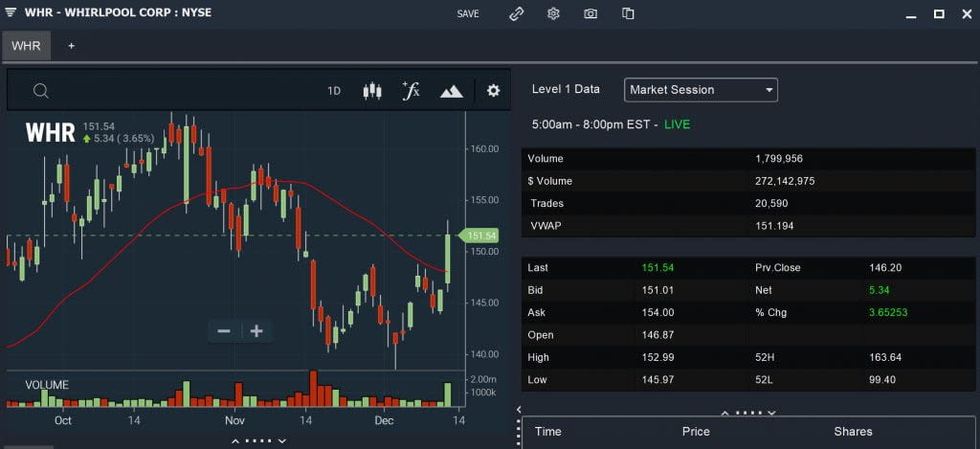This screenshot has width=980, height=449.
Task: Click the left collapse arrow beside Time column
Action: pos(518,410)
